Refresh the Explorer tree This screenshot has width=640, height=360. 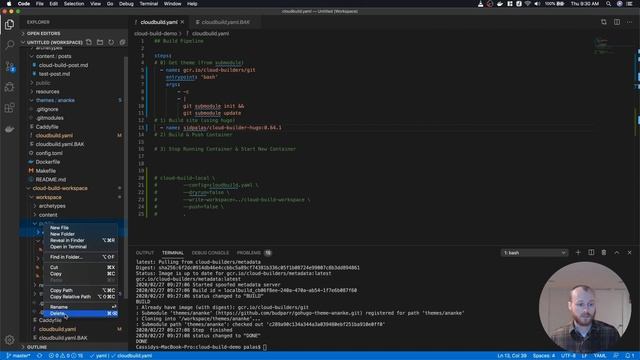click(x=111, y=42)
